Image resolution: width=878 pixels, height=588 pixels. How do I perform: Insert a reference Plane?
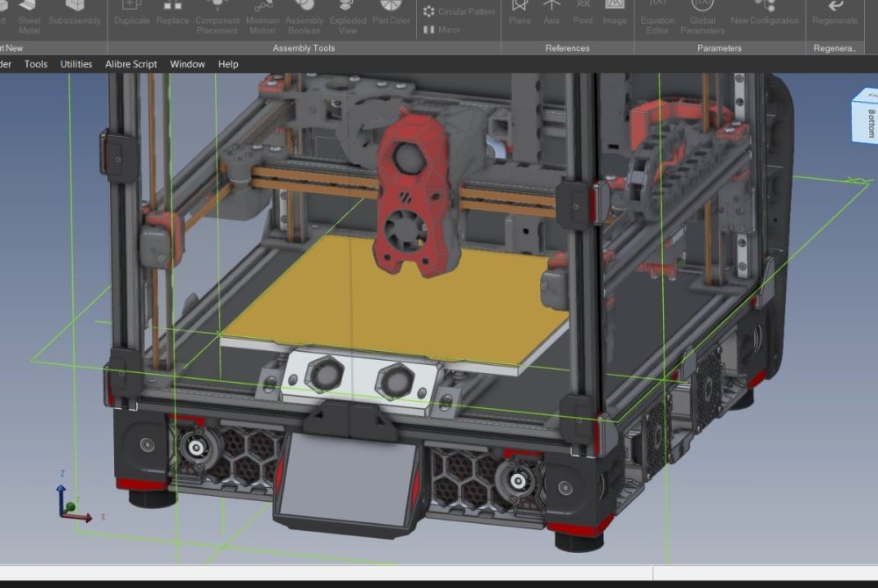520,13
